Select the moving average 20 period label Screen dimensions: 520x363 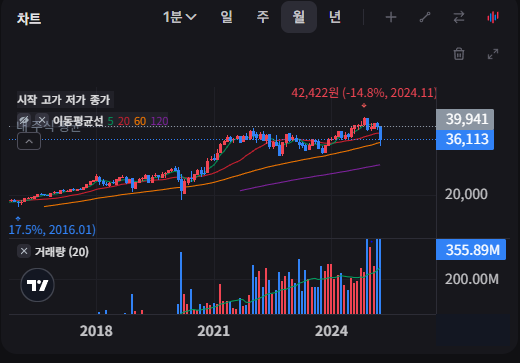click(x=124, y=121)
